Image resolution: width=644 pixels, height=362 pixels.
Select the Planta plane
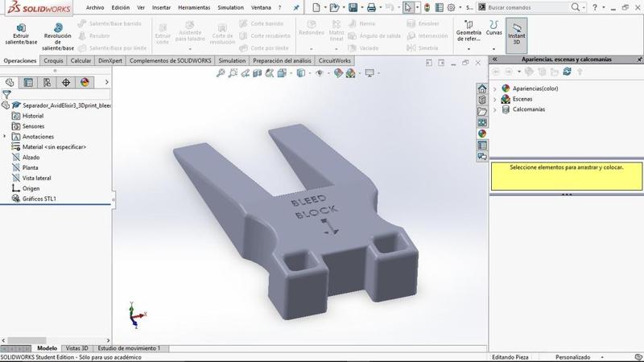click(x=30, y=167)
